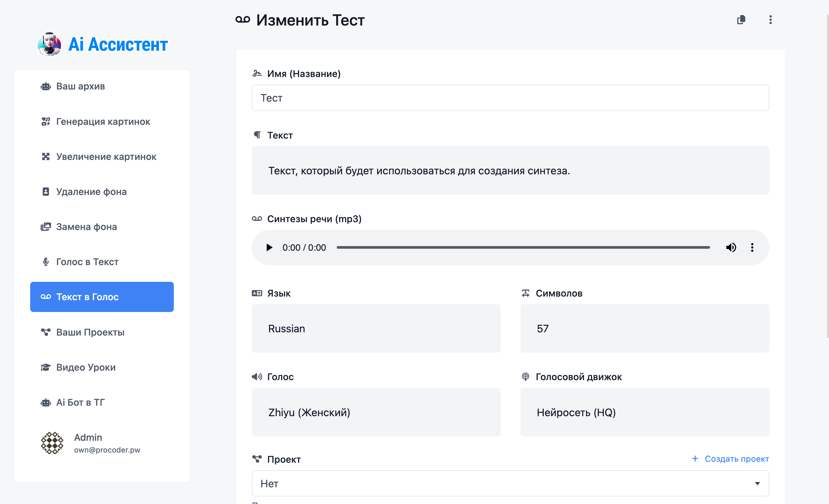Play the synthesized speech audio
This screenshot has height=504, width=829.
click(x=269, y=247)
